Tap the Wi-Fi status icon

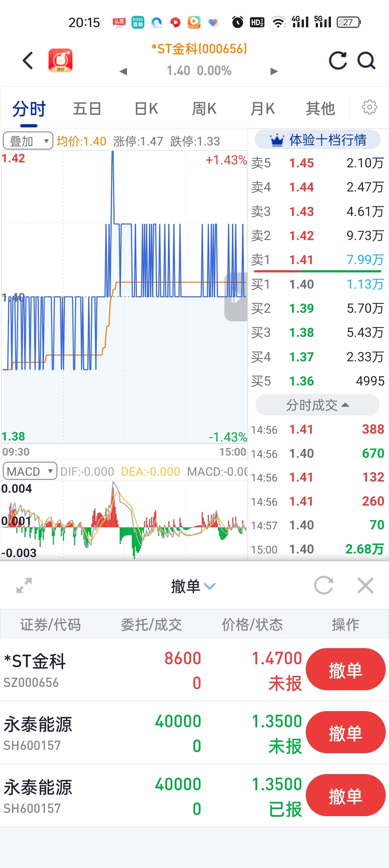[278, 22]
